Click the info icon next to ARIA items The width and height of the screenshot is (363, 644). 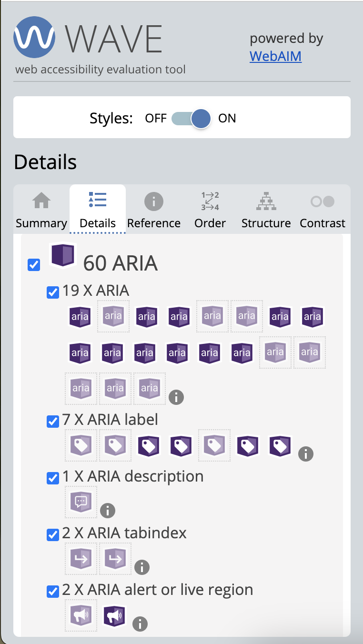click(x=176, y=397)
